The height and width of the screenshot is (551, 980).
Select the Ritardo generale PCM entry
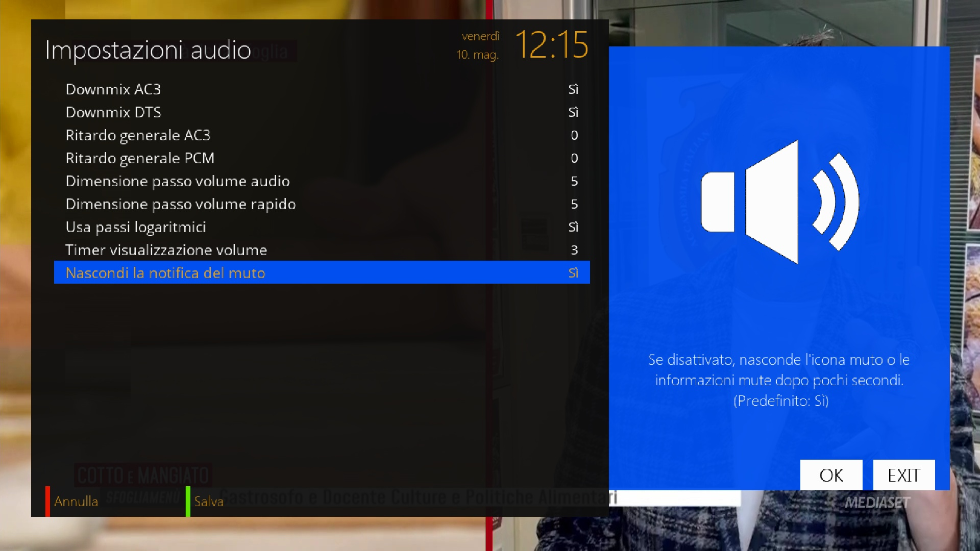[140, 158]
